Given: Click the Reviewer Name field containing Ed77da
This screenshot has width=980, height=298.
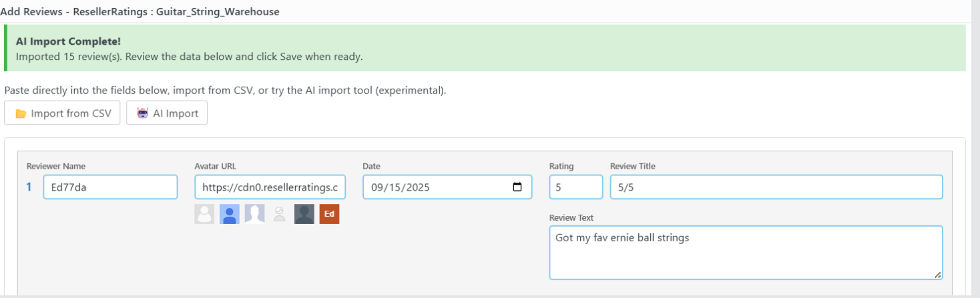Looking at the screenshot, I should point(110,187).
